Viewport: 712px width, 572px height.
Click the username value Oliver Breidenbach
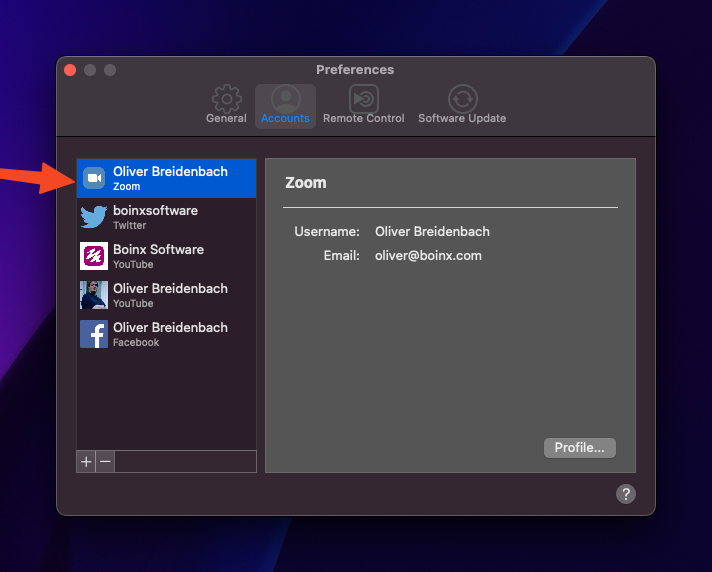pos(432,232)
